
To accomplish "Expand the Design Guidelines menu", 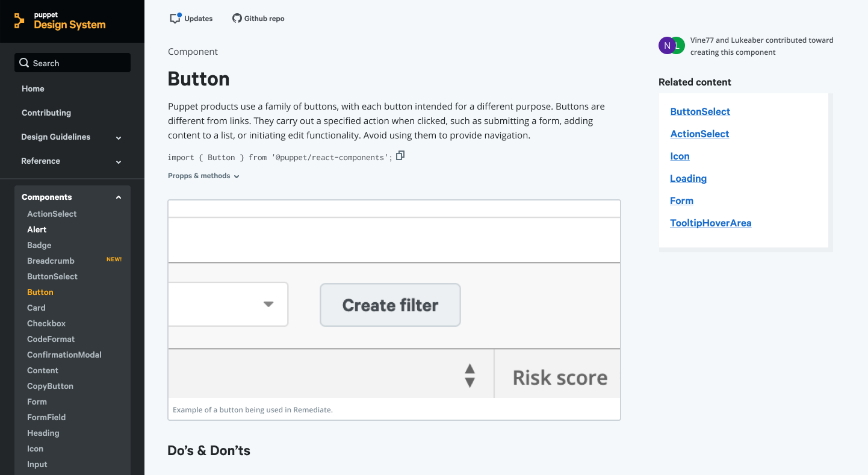I will coord(119,138).
